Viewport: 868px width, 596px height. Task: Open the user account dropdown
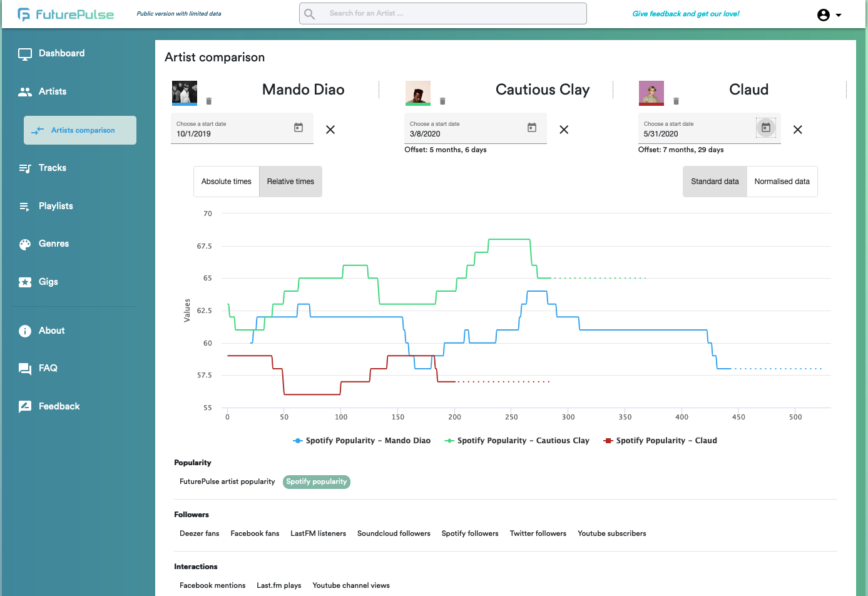click(x=829, y=15)
